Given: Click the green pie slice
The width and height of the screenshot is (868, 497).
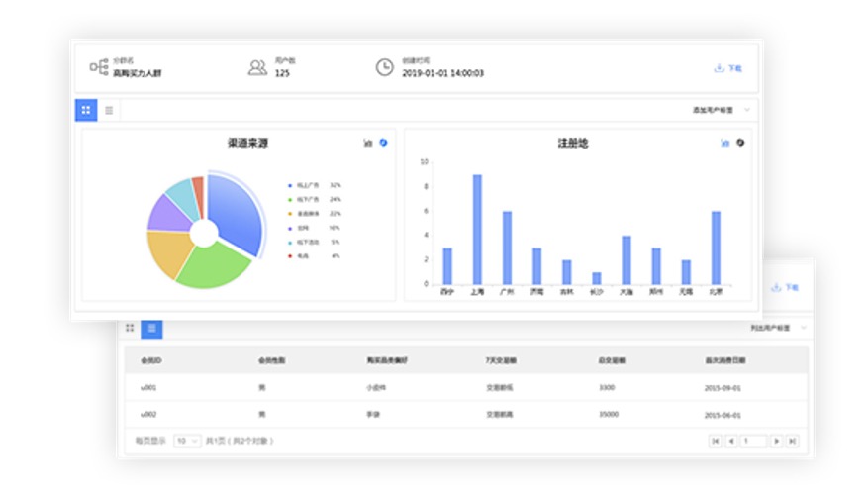Looking at the screenshot, I should pos(213,266).
